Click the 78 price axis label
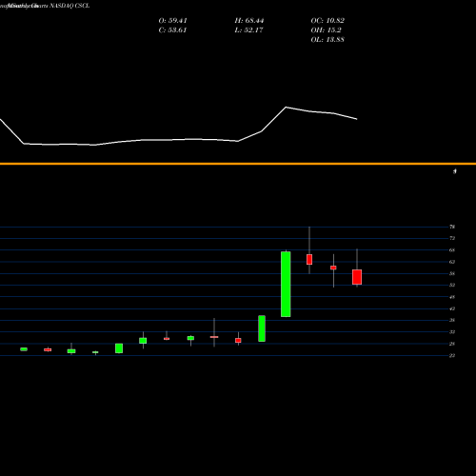 tap(452, 227)
